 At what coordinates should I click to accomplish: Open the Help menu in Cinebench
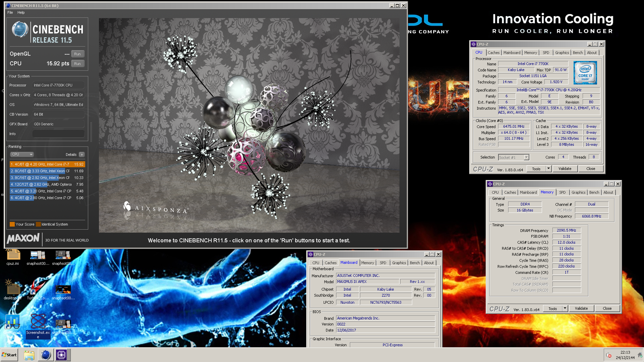[21, 12]
